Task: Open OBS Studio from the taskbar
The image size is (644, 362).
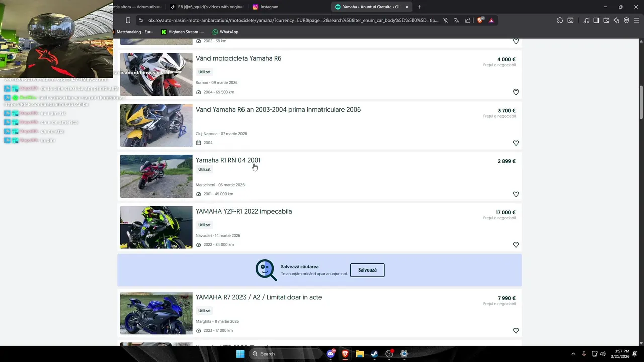Action: pos(389,354)
